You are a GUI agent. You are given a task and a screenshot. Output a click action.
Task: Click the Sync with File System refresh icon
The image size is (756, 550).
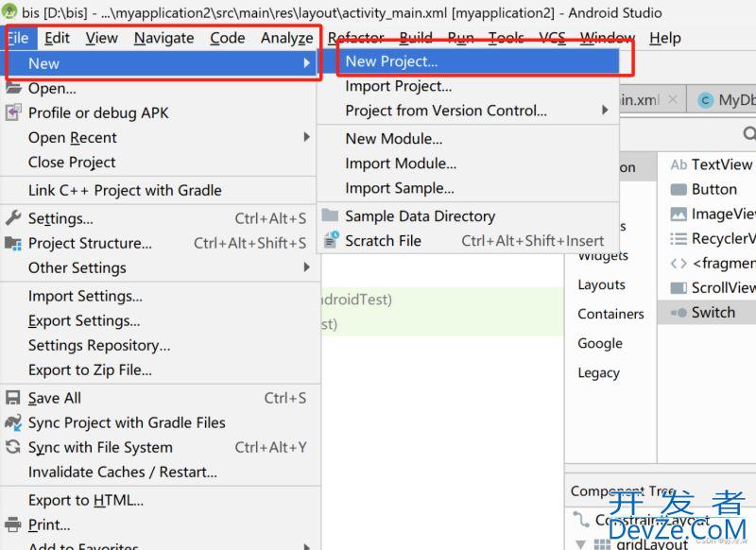coord(13,447)
